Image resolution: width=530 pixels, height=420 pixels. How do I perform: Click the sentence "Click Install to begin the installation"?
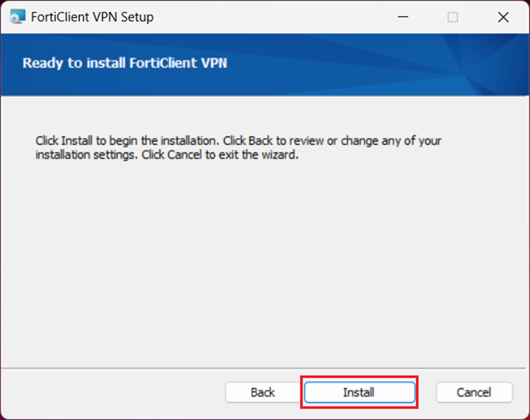pyautogui.click(x=127, y=141)
